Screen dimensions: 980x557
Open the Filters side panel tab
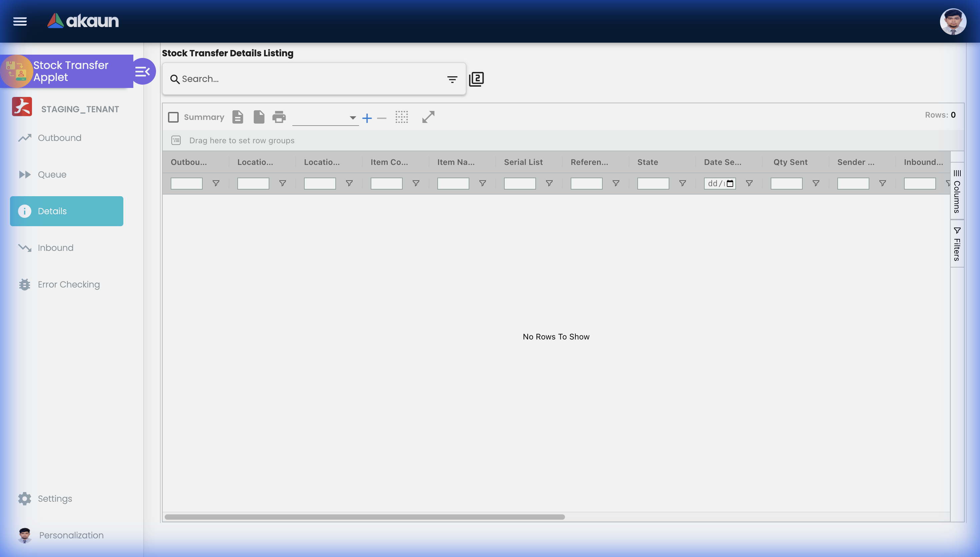[957, 244]
